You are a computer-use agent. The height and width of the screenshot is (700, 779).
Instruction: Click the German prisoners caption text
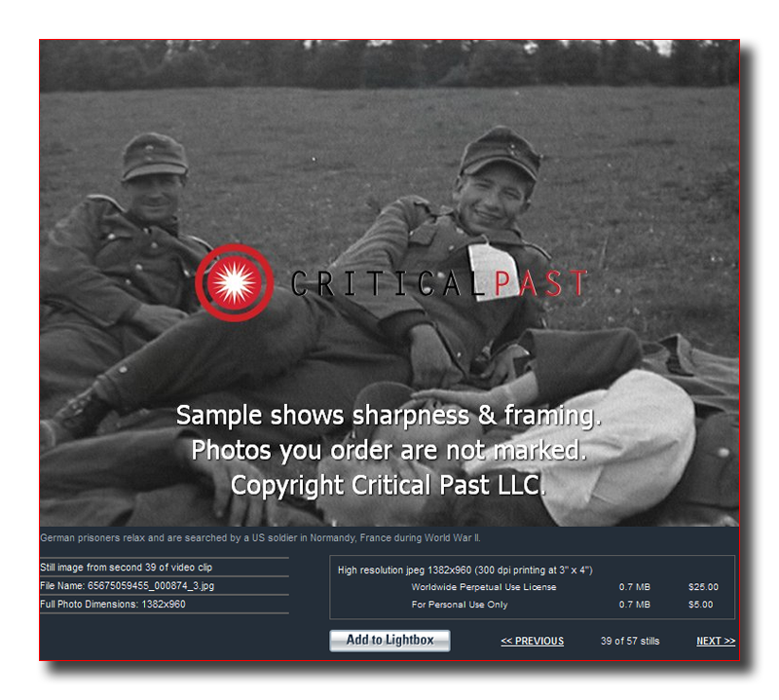[x=260, y=537]
